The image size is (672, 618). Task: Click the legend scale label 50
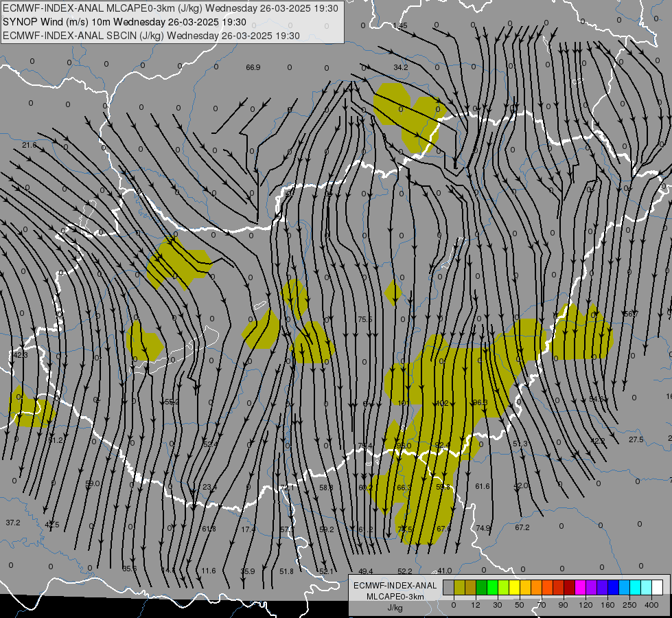[519, 605]
